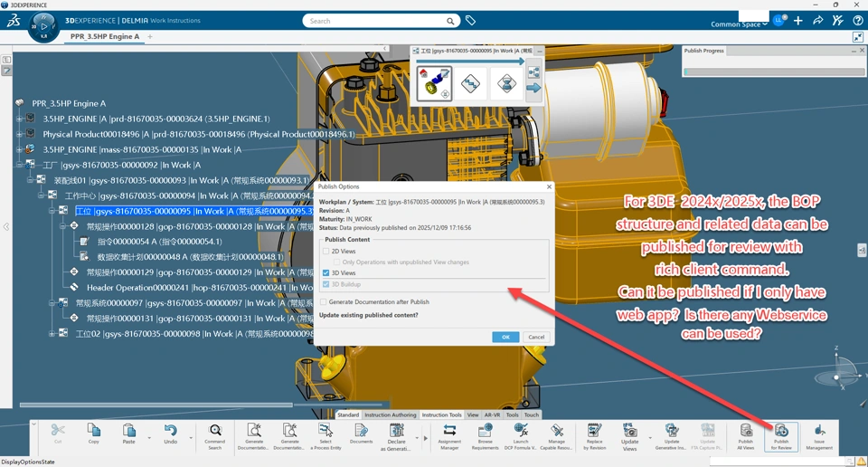Click the Publish Progress bar
Screen dimensions: 868x467
click(774, 71)
